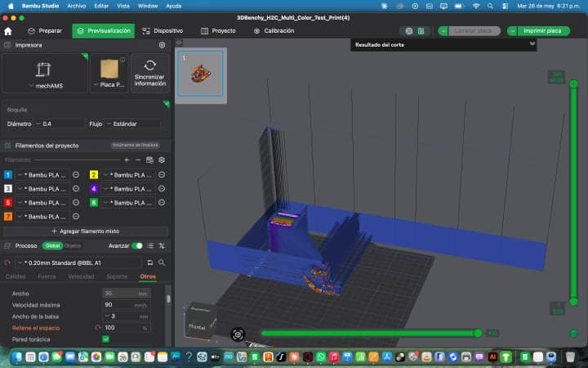Click Velocidad máxima 90 input field
This screenshot has width=588, height=368.
127,305
